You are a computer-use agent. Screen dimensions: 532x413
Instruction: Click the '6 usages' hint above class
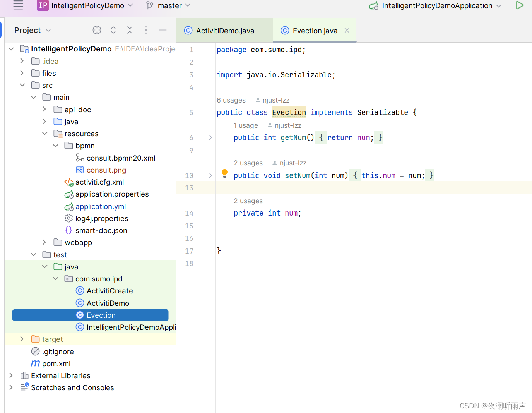(231, 100)
